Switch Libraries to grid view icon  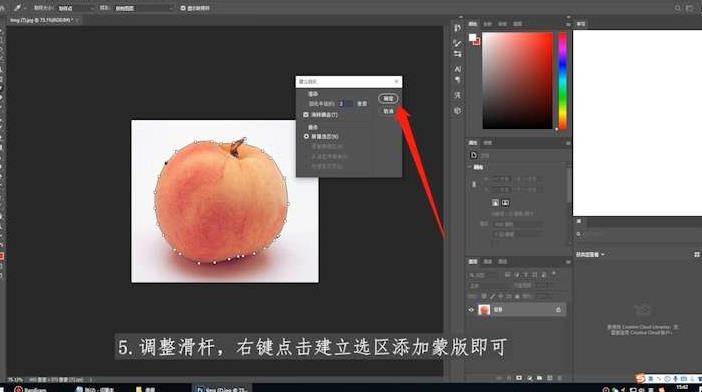[x=697, y=255]
